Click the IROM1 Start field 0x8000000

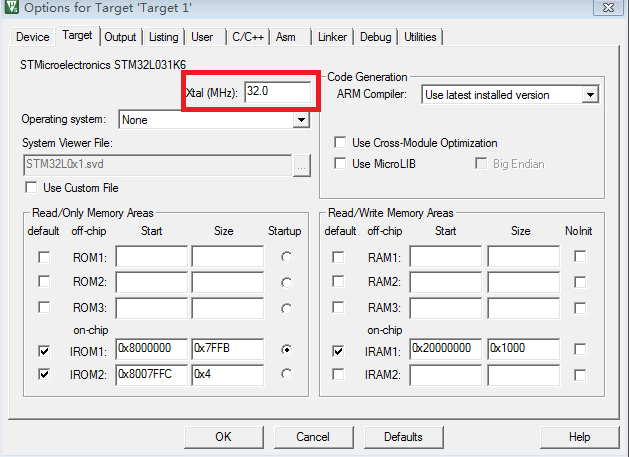click(152, 349)
